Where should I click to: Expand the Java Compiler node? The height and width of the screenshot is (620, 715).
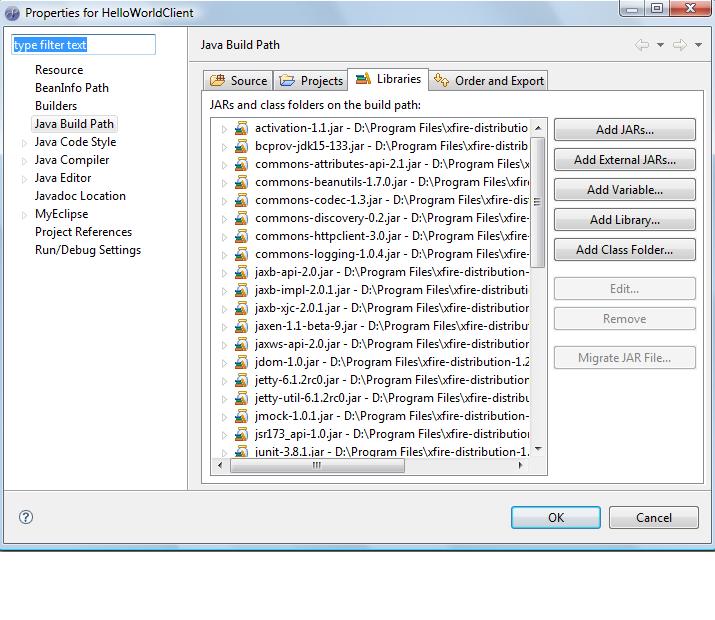(x=25, y=161)
